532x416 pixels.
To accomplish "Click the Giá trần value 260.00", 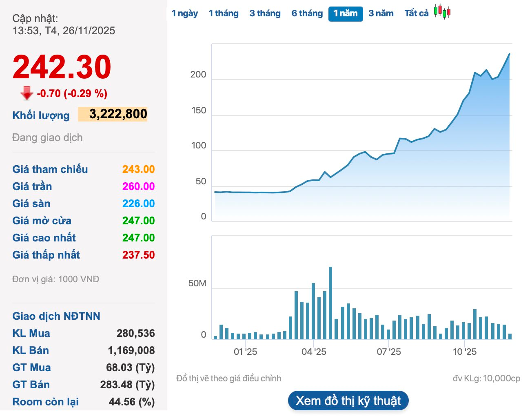I will [138, 186].
